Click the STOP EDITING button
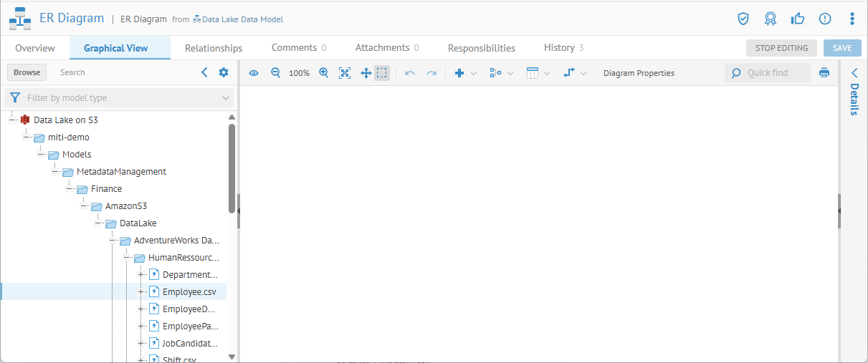This screenshot has height=363, width=868. click(x=781, y=48)
